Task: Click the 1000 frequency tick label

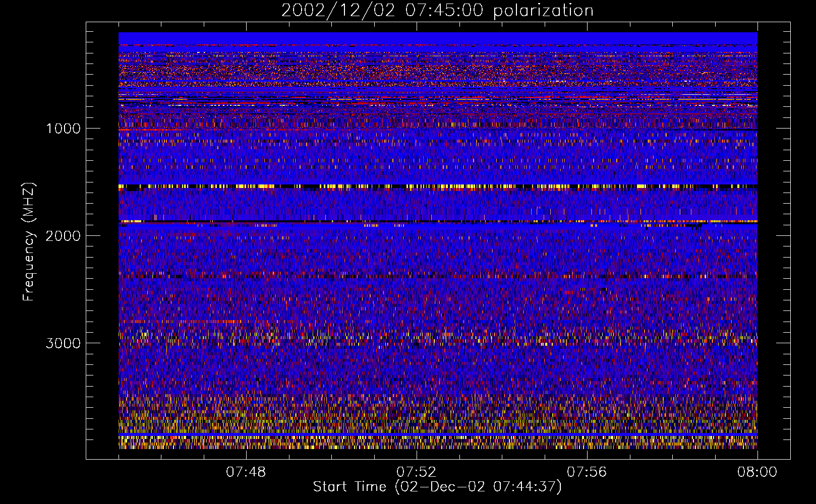Action: coord(63,129)
